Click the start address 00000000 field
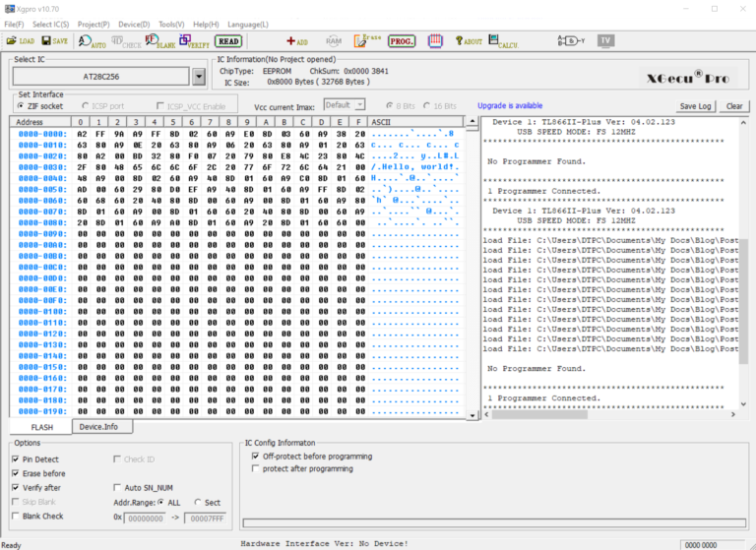Screen dimensions: 756x550 [145, 519]
